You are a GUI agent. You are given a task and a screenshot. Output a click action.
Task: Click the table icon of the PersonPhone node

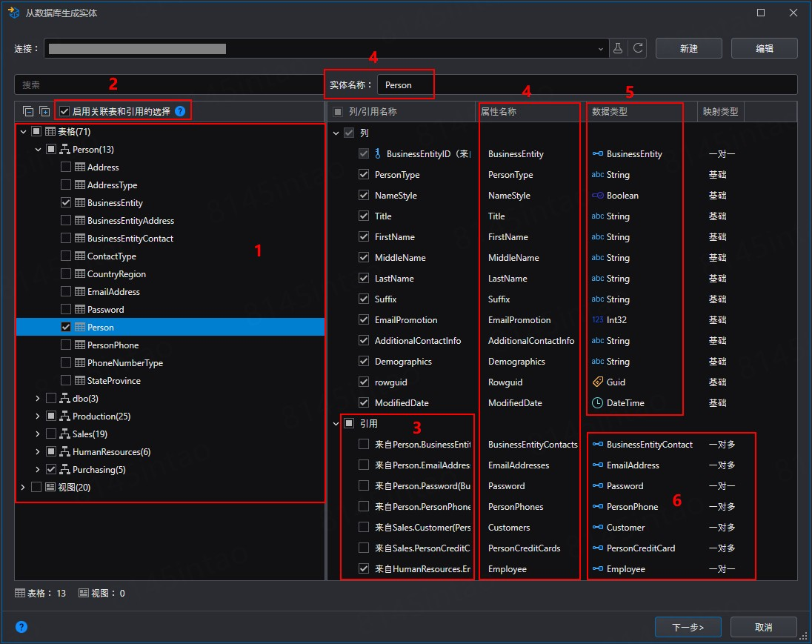(x=80, y=345)
